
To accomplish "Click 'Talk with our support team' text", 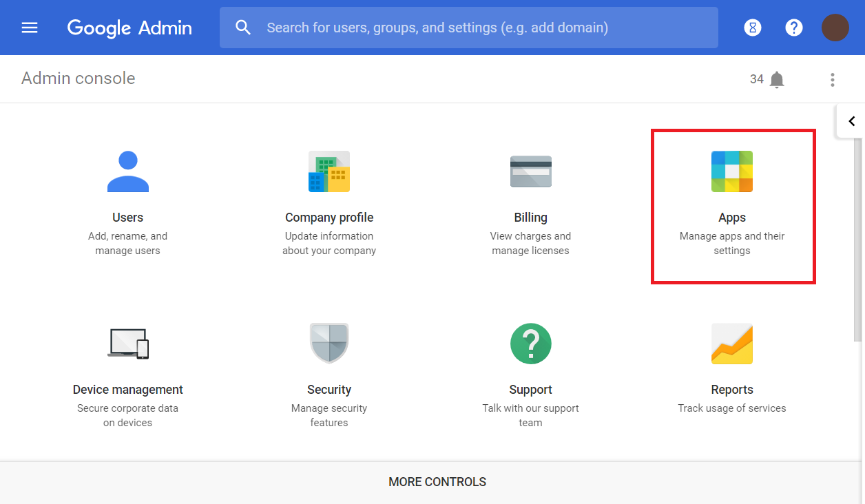I will (x=530, y=415).
